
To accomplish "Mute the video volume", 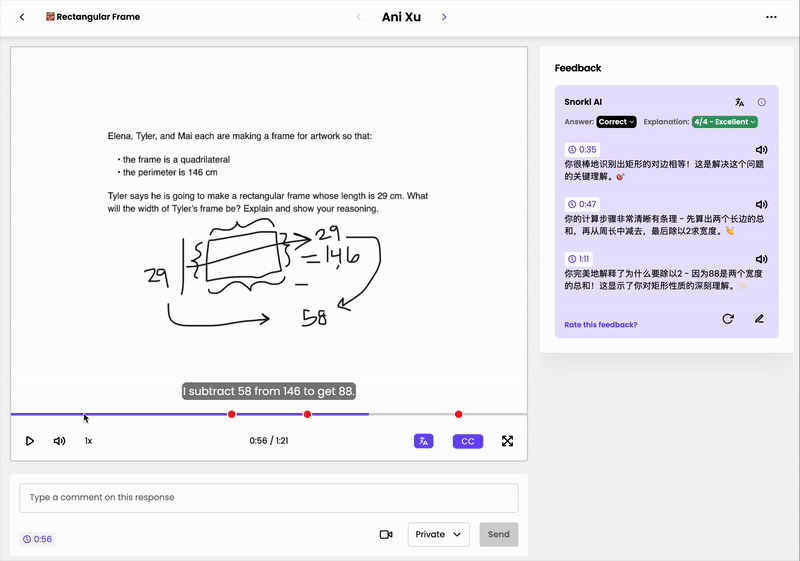I will [59, 441].
